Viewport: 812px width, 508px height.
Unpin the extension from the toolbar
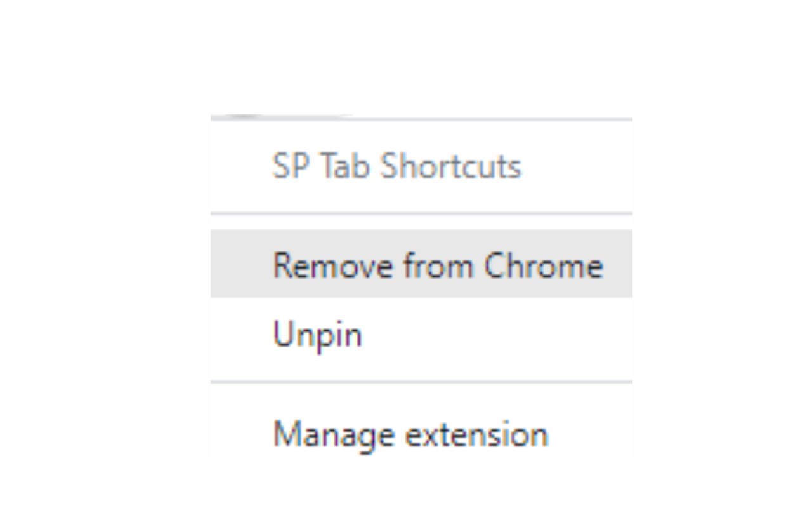(317, 334)
